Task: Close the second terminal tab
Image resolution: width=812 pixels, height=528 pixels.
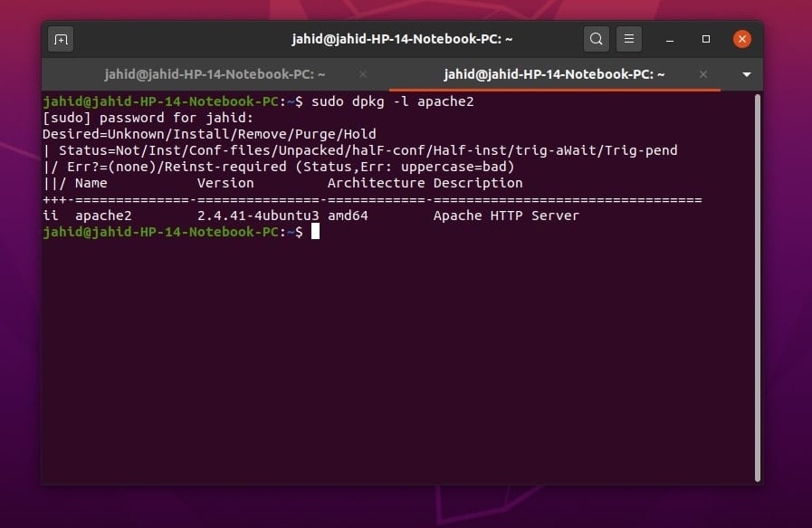Action: pyautogui.click(x=702, y=74)
